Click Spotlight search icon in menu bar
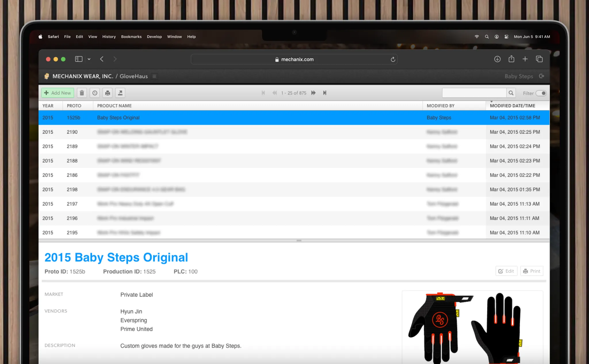This screenshot has height=364, width=589. pos(487,37)
